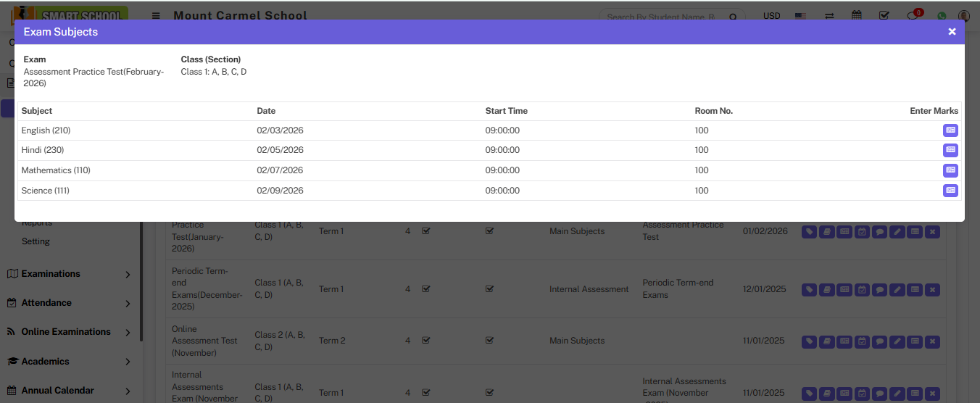Expand the Attendance sidebar section
The image size is (980, 403).
pos(69,303)
